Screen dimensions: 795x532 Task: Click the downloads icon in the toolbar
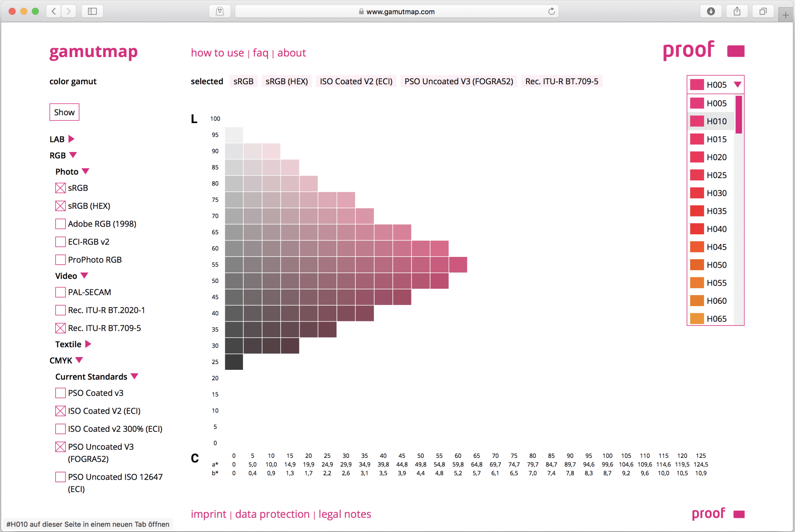tap(711, 11)
